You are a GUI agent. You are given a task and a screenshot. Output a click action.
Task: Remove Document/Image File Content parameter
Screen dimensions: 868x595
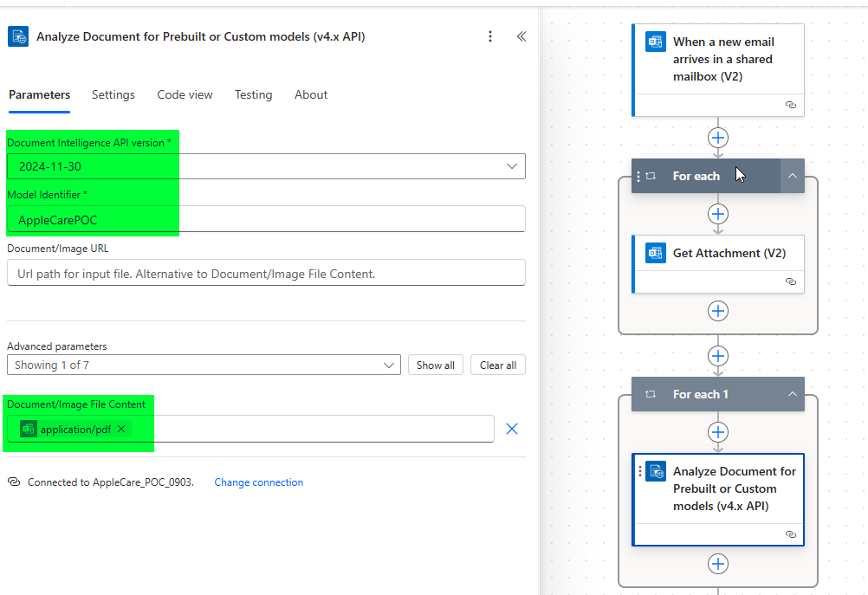(x=511, y=429)
